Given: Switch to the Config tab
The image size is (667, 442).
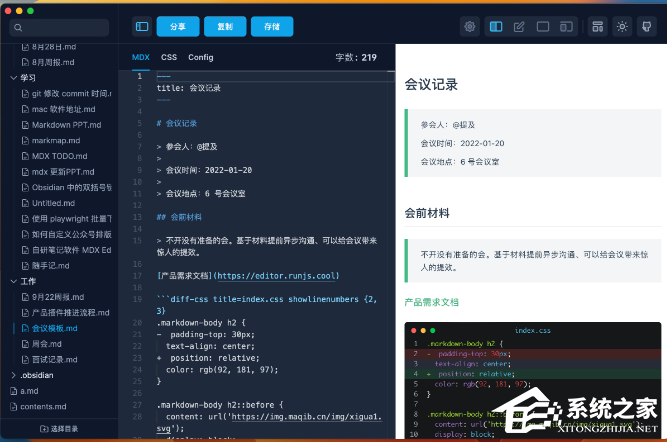Looking at the screenshot, I should [x=201, y=57].
